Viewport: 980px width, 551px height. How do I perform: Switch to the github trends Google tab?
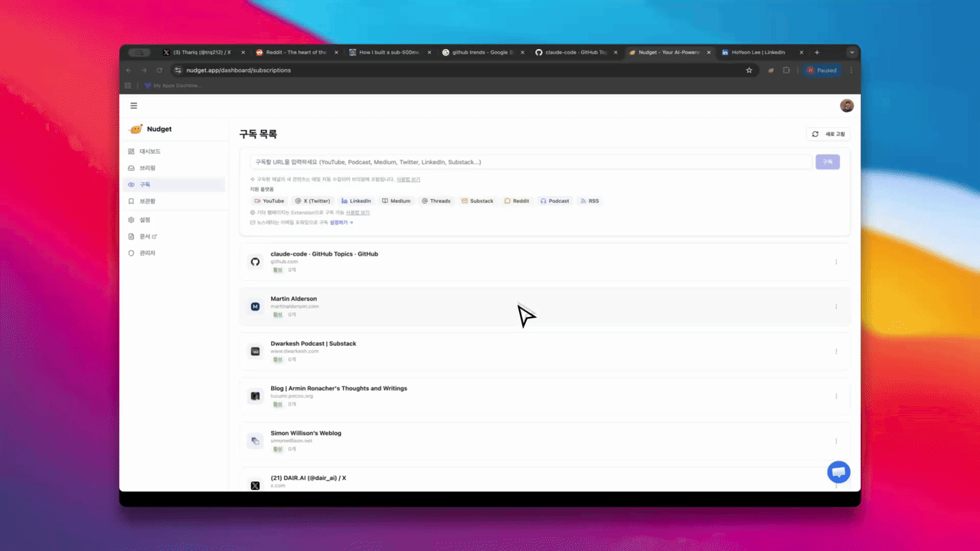482,52
